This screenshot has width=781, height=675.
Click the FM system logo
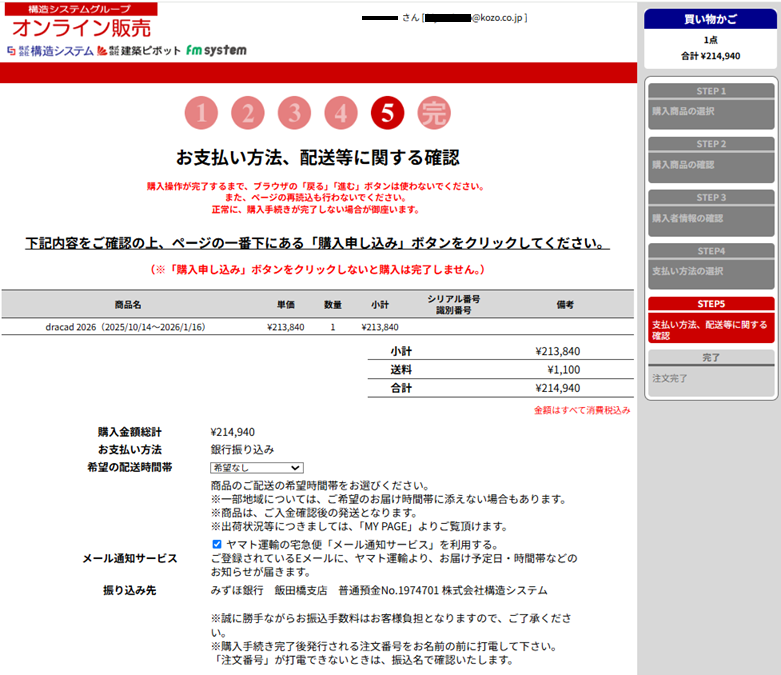tap(215, 50)
